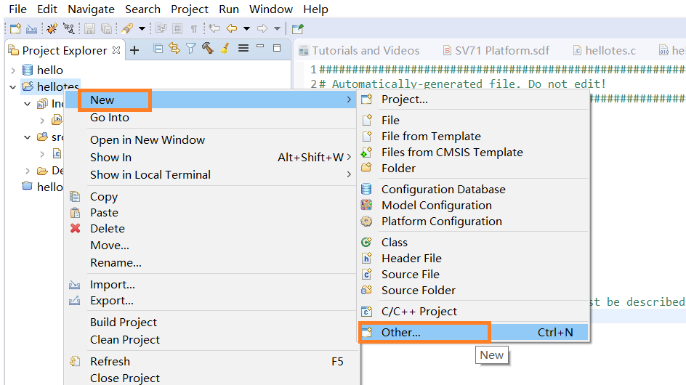This screenshot has height=385, width=686.
Task: Click the filter funnel icon in Project Explorer
Action: (191, 49)
